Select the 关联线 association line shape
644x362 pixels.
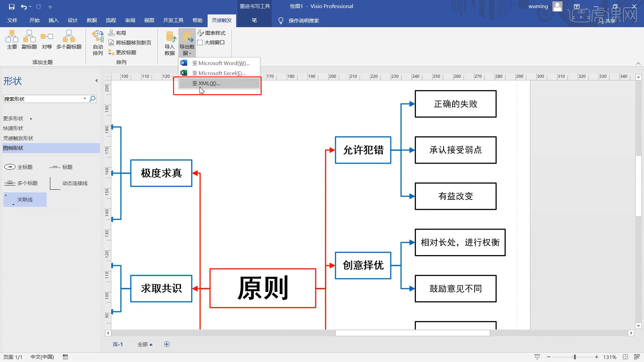[25, 199]
